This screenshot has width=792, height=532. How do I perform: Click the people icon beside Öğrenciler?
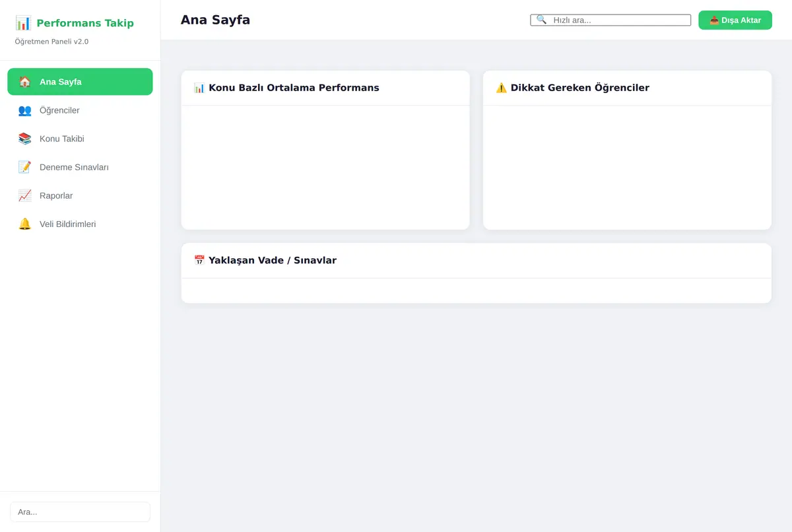coord(25,110)
